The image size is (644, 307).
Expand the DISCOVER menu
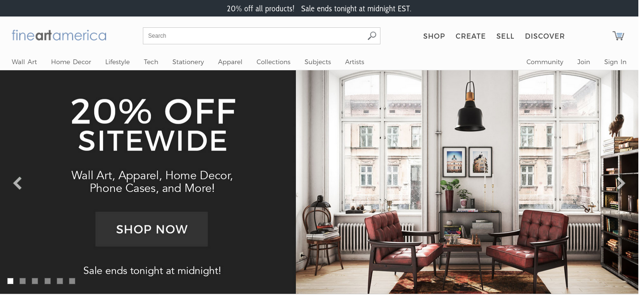(545, 36)
